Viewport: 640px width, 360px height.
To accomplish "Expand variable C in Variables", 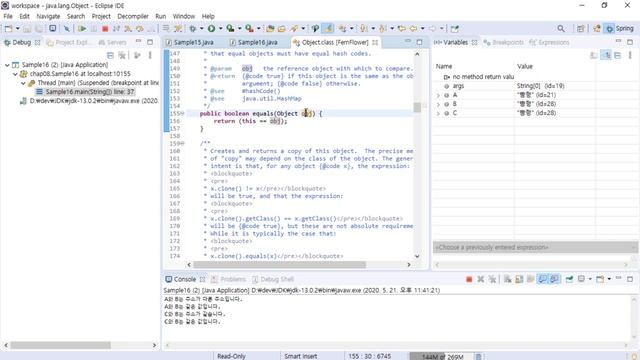I will click(x=439, y=113).
